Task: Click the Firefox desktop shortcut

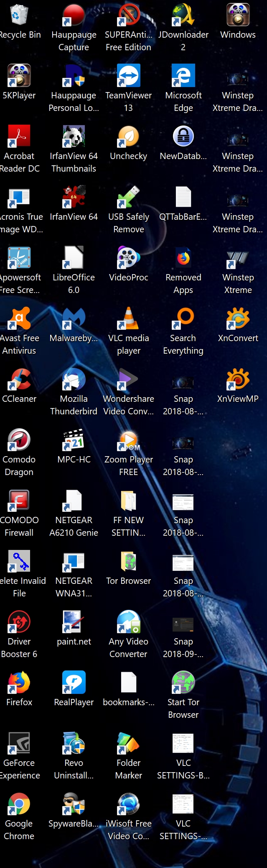Action: (19, 683)
